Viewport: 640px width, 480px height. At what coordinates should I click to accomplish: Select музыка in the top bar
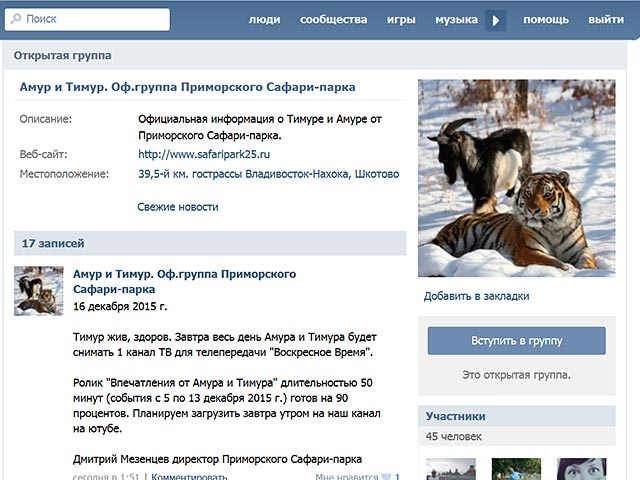[x=456, y=20]
